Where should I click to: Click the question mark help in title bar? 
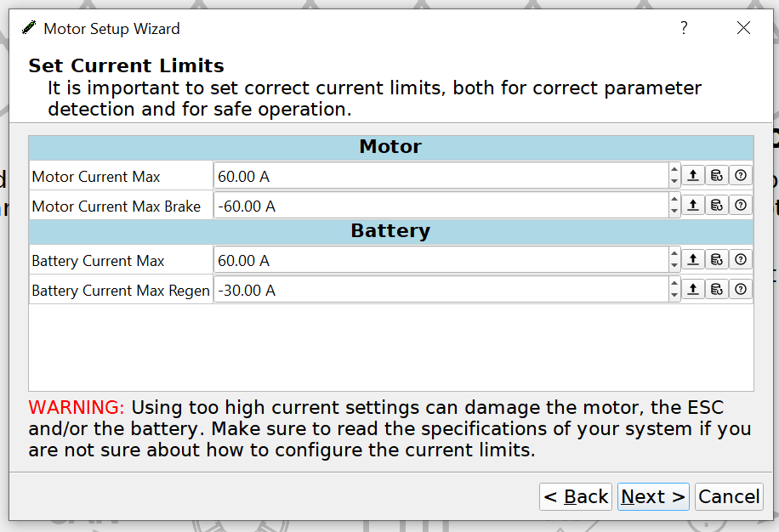(x=684, y=28)
